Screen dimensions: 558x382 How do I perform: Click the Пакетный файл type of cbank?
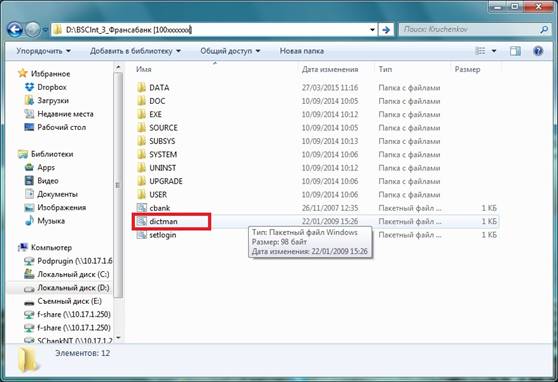[410, 208]
